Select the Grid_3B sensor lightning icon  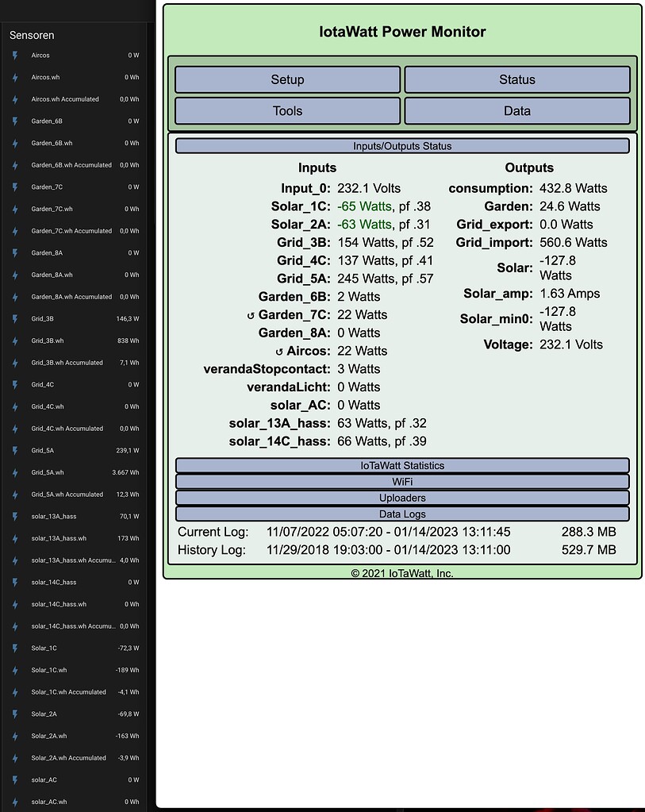tap(15, 319)
